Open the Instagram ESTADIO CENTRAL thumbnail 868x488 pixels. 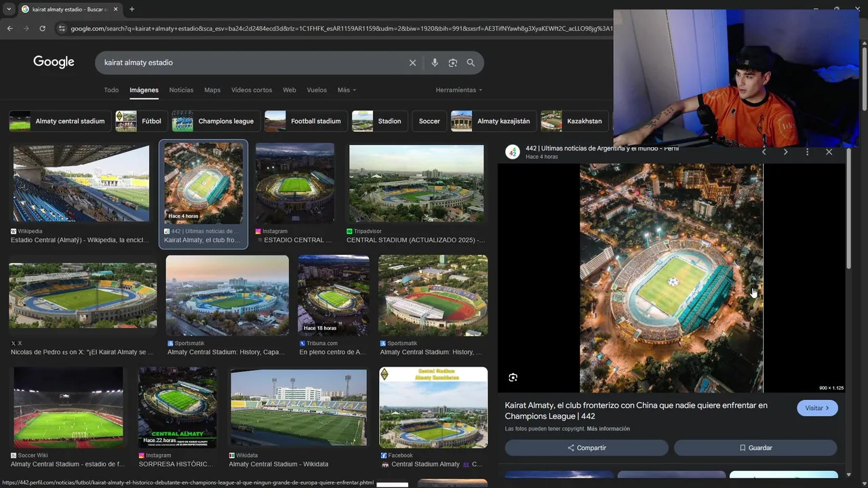pyautogui.click(x=295, y=183)
